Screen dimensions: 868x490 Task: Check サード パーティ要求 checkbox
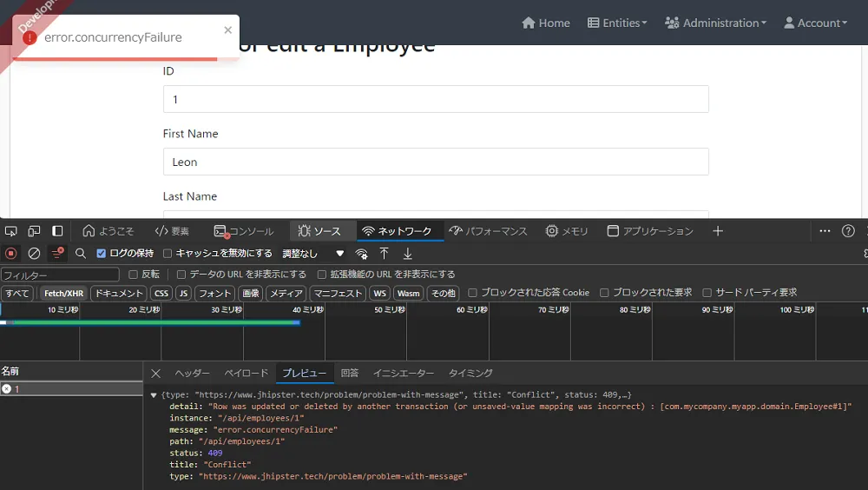pos(707,293)
